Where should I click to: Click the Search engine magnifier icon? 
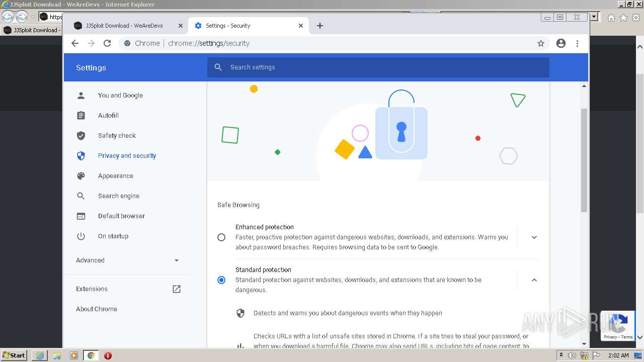[x=81, y=196]
